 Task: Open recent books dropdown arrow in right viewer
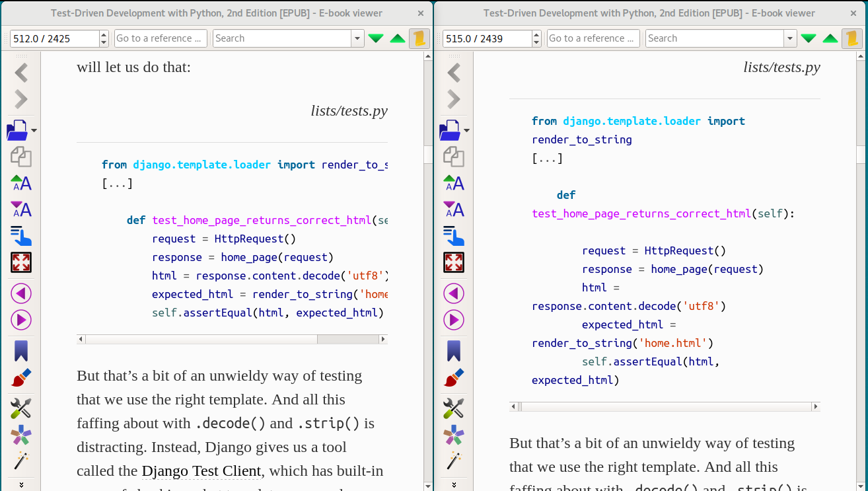(x=467, y=130)
